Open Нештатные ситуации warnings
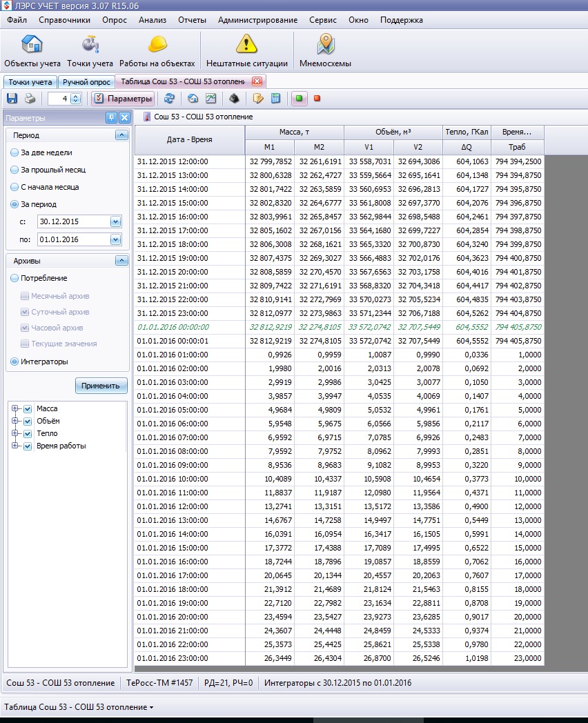 247,51
